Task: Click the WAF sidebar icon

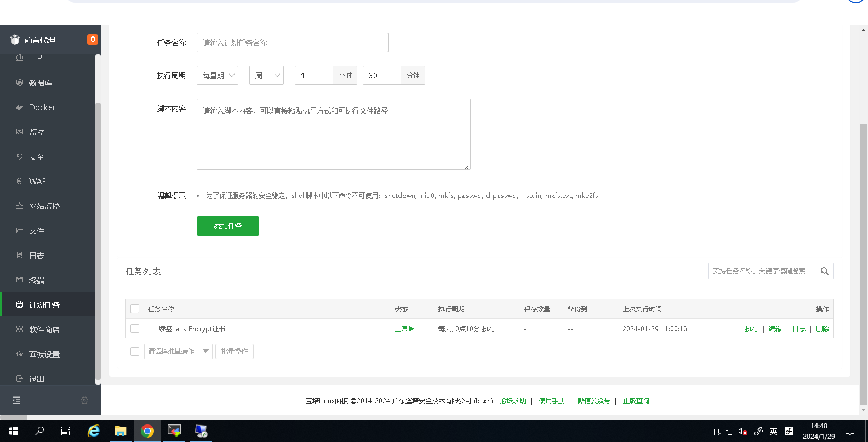Action: pos(20,181)
